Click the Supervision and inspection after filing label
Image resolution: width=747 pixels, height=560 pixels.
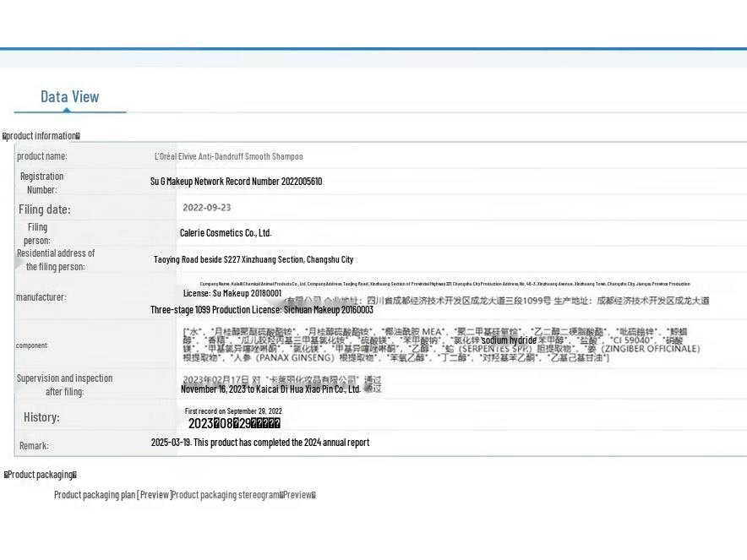64,385
